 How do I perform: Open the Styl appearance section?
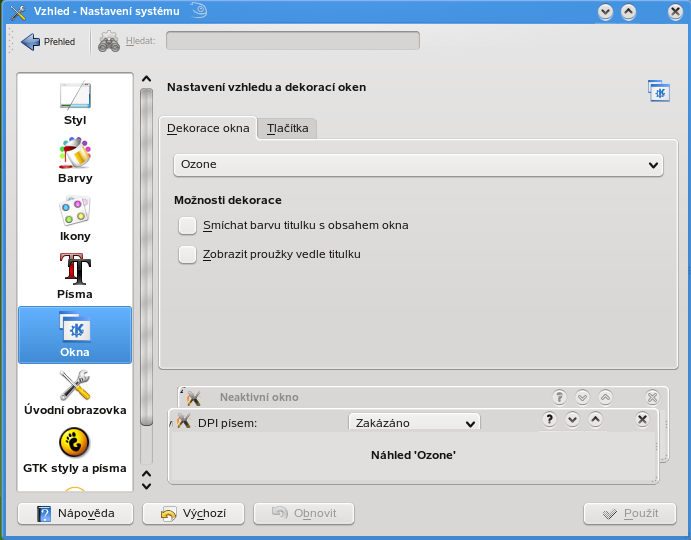coord(75,104)
